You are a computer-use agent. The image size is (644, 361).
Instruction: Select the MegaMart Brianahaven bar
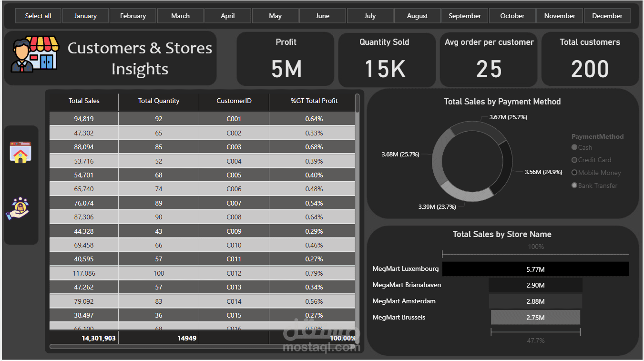coord(535,285)
